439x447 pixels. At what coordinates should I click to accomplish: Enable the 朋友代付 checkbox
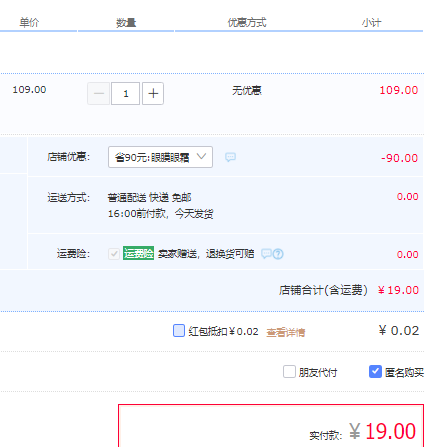point(289,371)
